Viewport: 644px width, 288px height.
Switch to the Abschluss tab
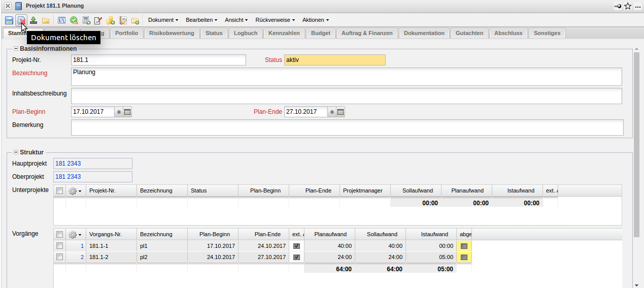pyautogui.click(x=508, y=33)
